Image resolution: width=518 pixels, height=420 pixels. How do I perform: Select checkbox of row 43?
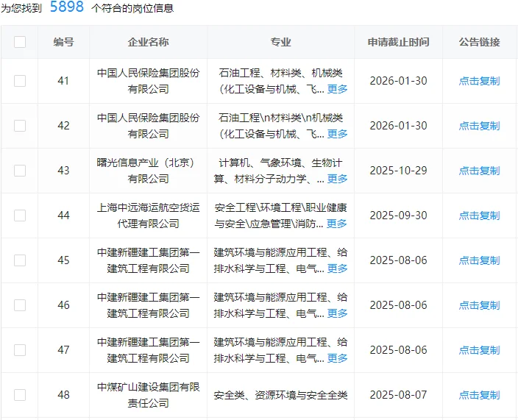coord(20,171)
